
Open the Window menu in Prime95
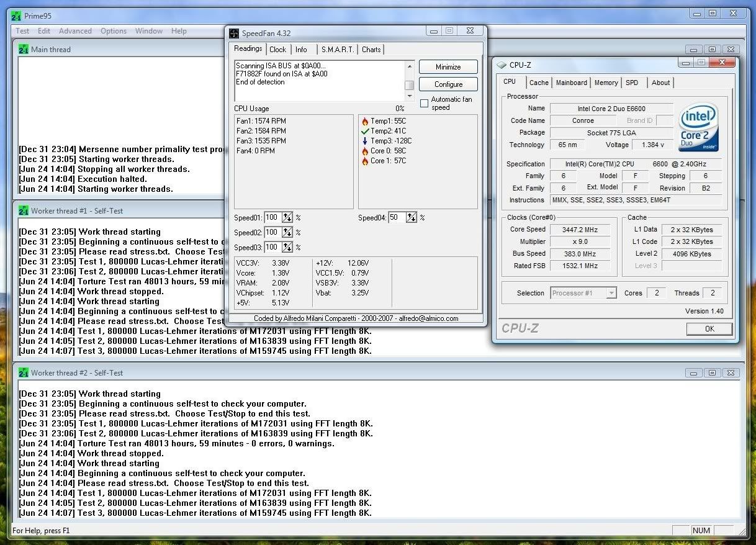[x=149, y=31]
